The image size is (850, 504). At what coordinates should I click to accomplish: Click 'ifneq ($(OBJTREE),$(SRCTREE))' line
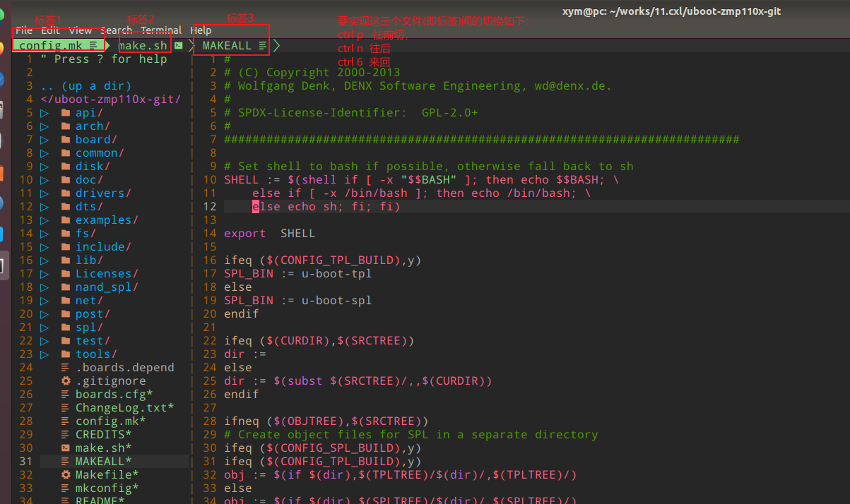326,421
